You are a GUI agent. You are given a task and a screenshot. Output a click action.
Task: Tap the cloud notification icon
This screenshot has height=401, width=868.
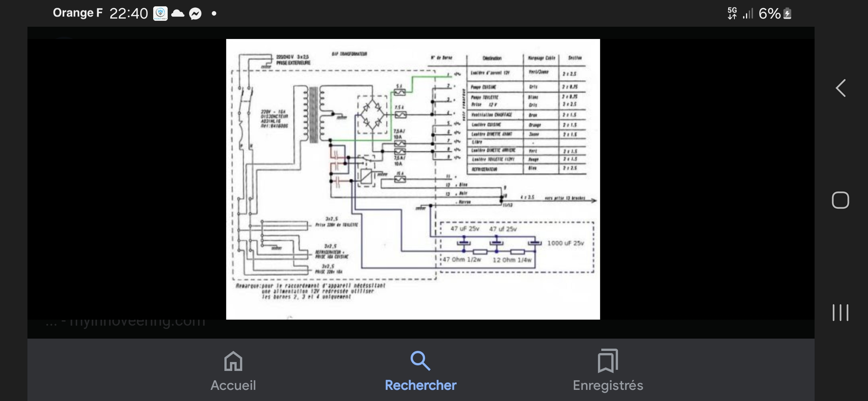(x=178, y=14)
